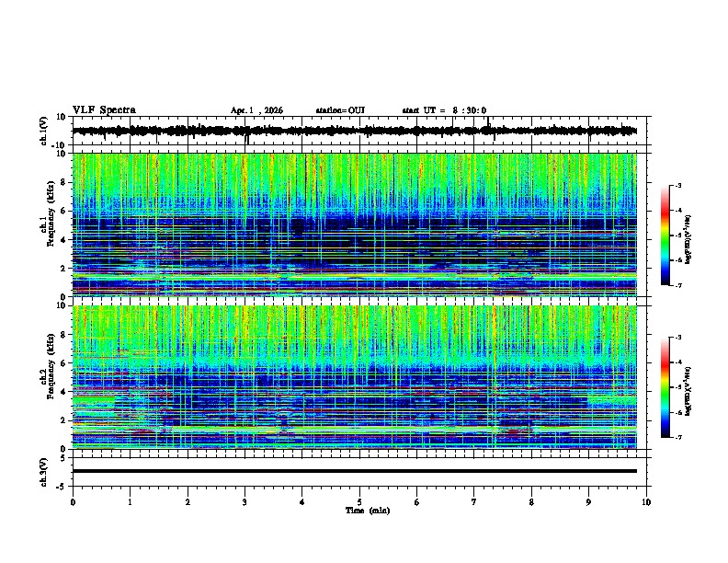Click the "4" tick on the Time axis

(302, 502)
